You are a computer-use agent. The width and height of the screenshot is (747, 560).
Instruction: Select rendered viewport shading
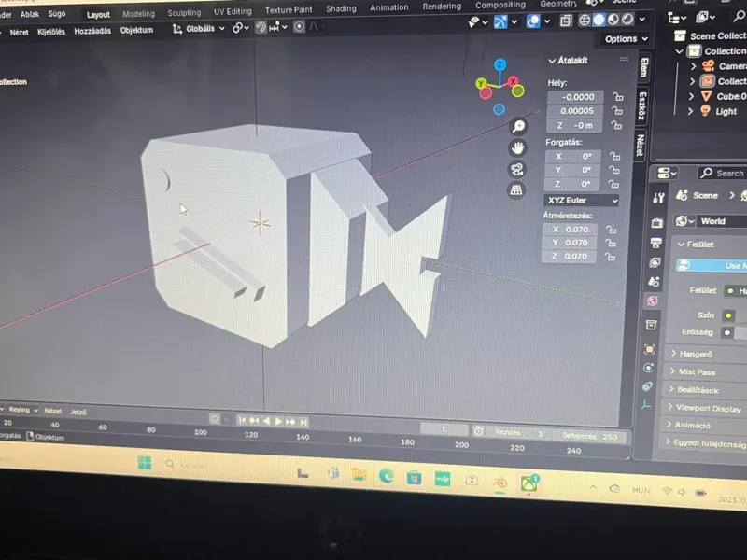(627, 19)
